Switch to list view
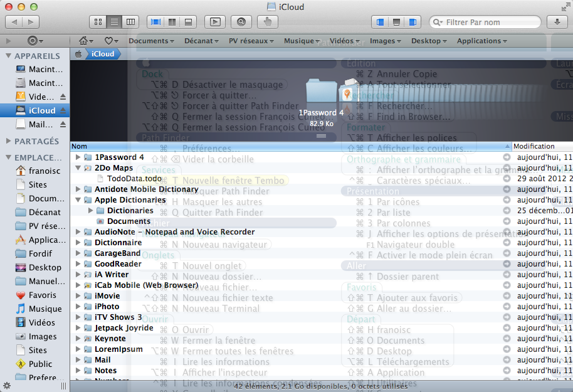 tap(114, 23)
